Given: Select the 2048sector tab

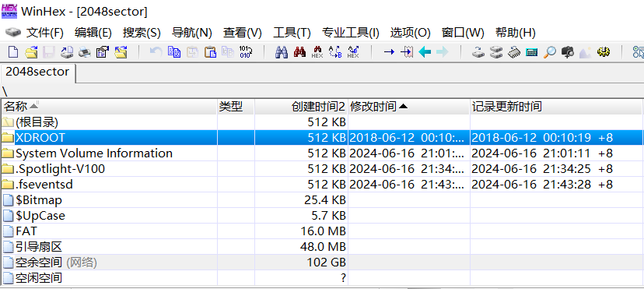Looking at the screenshot, I should coord(38,72).
